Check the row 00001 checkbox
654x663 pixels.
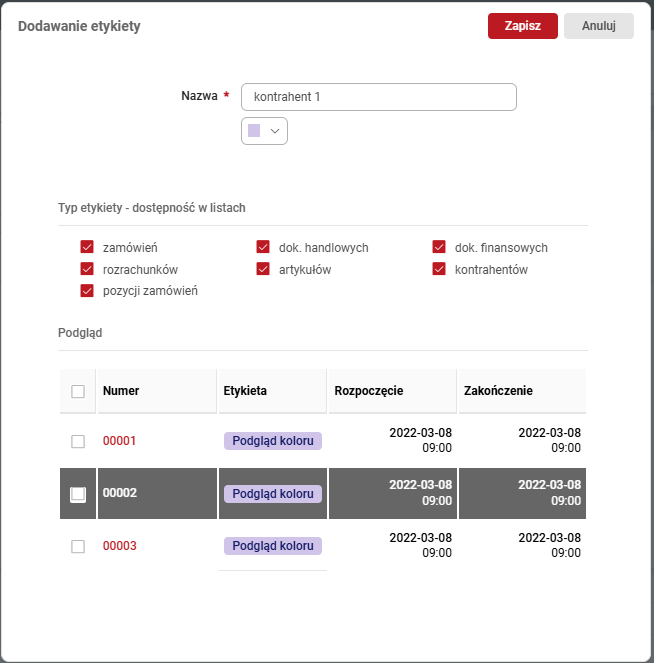(78, 441)
